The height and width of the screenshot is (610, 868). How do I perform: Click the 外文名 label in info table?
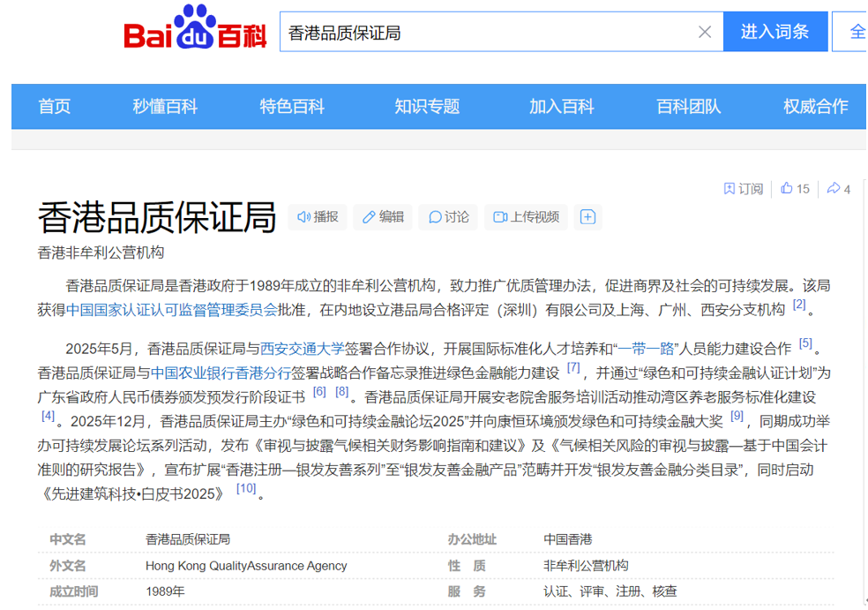(x=68, y=566)
